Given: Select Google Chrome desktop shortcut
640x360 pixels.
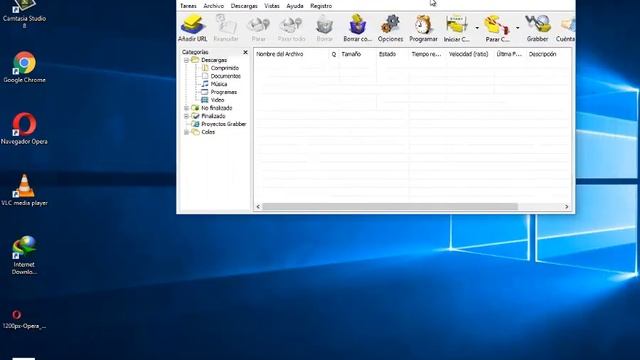Looking at the screenshot, I should tap(24, 67).
